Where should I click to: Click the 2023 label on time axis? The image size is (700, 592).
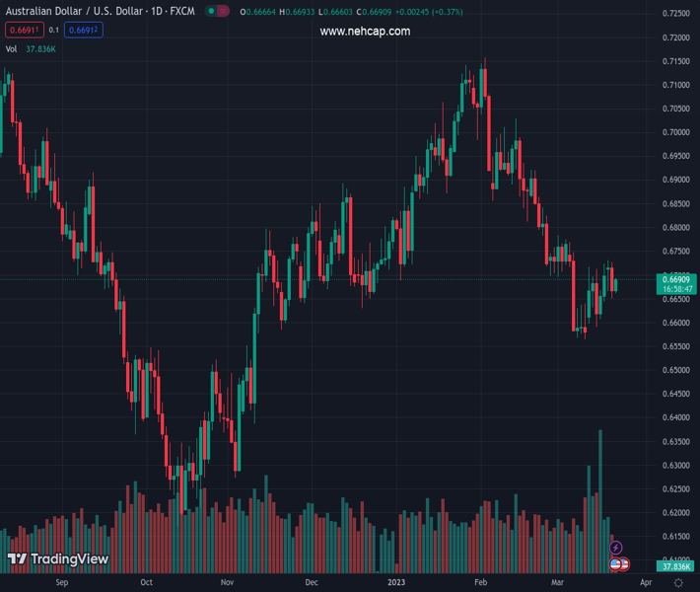[395, 583]
